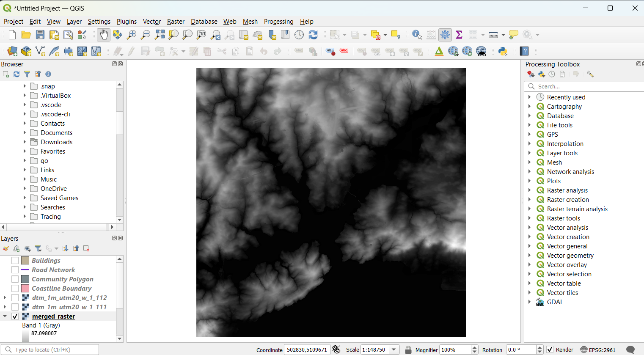Toggle the Render checkbox in status bar
Screen dimensions: 644x355
point(550,349)
